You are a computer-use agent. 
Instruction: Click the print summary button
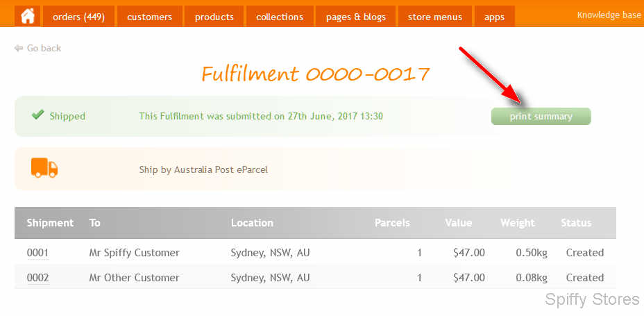[x=541, y=116]
